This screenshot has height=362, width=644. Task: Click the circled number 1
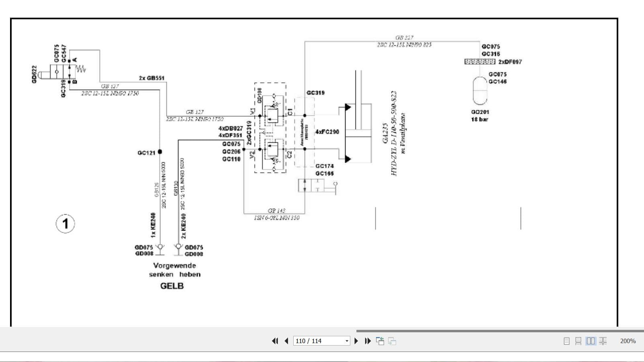[x=65, y=224]
